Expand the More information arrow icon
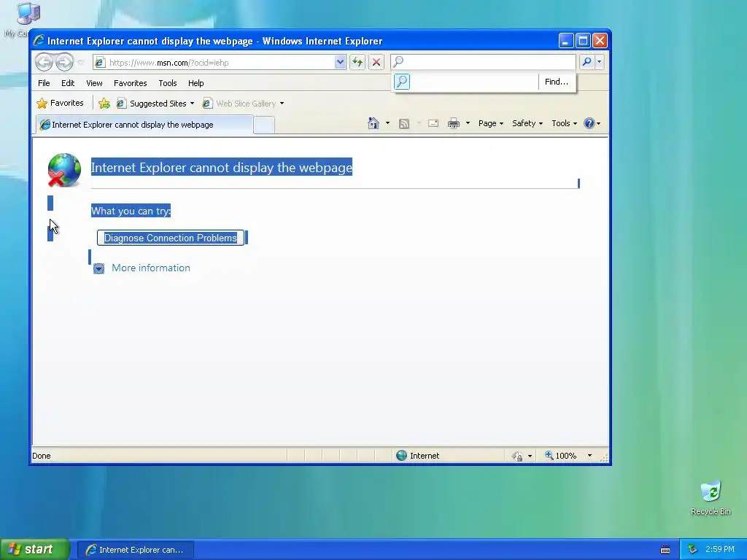This screenshot has height=560, width=747. (98, 268)
